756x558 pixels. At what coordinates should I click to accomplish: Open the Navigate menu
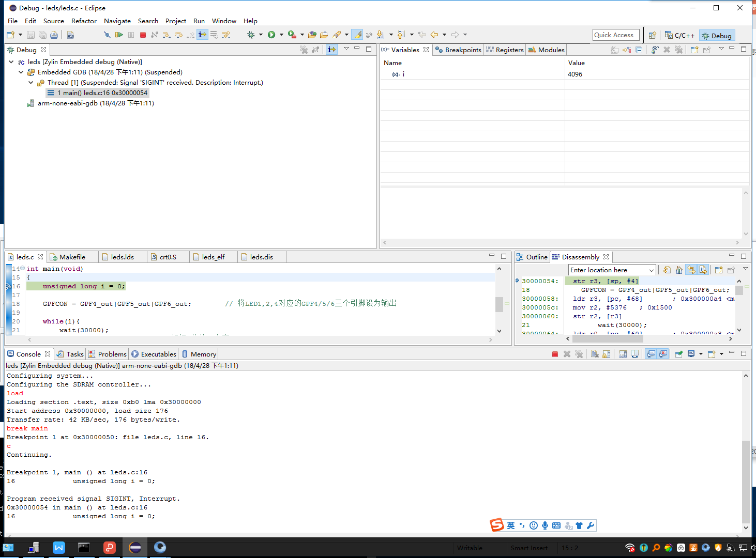(x=117, y=21)
